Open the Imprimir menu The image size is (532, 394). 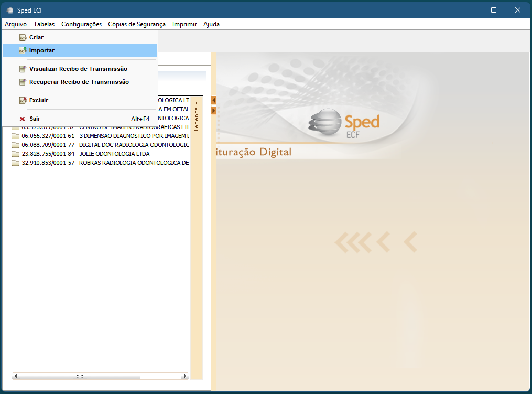tap(184, 24)
